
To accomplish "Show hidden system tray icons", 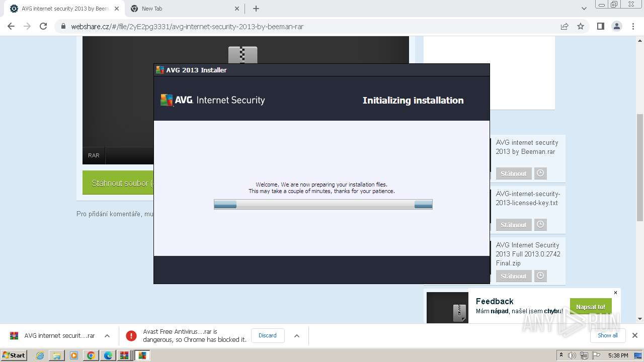I will (x=561, y=355).
